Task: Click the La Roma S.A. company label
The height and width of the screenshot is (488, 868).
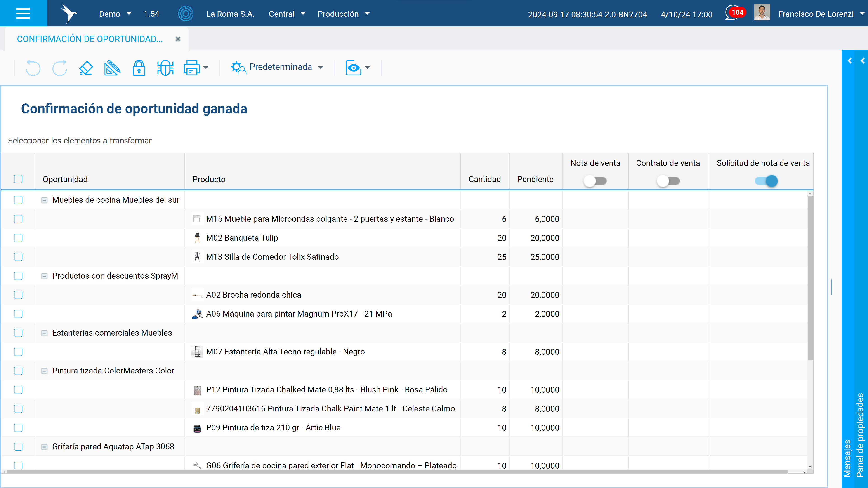Action: (x=230, y=14)
